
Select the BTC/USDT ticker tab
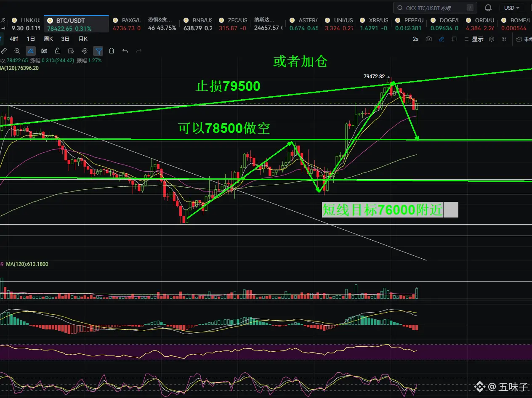76,24
